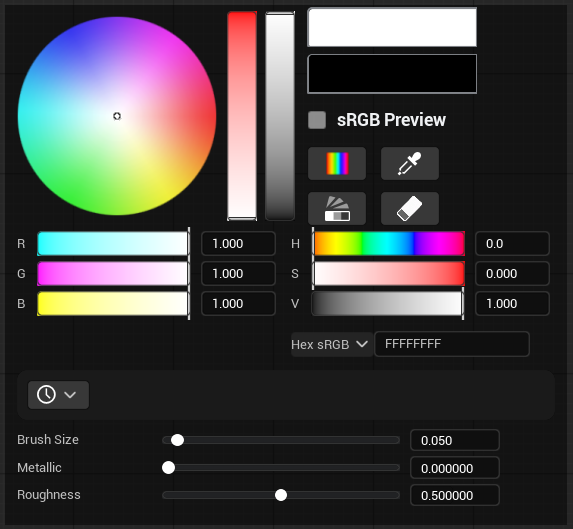Click the Brush Size slider handle
The width and height of the screenshot is (573, 529).
tap(178, 440)
